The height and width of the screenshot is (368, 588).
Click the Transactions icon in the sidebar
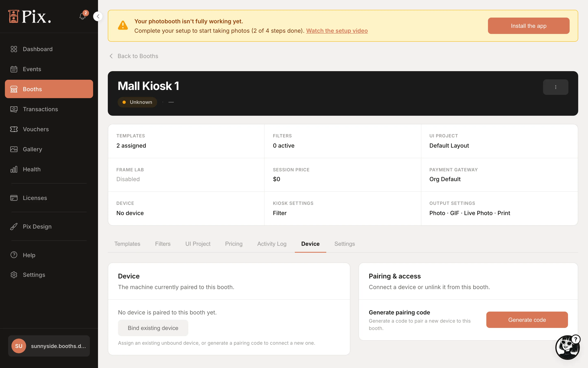[14, 109]
